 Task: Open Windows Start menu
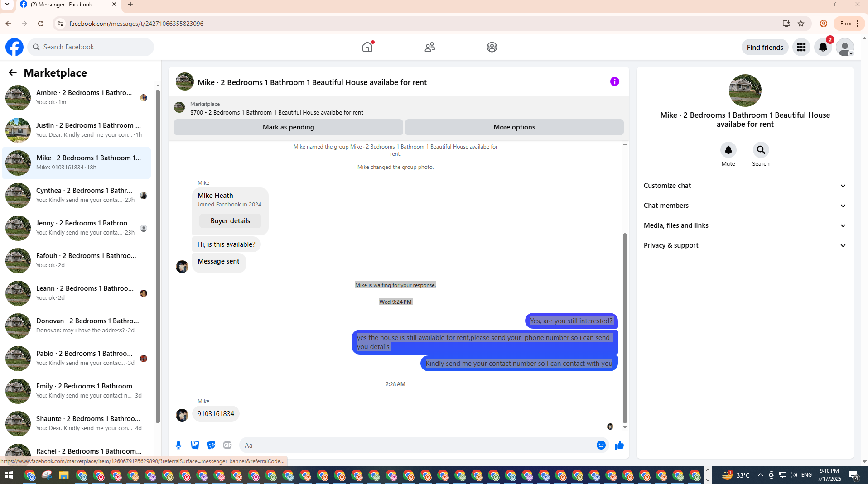(9, 475)
